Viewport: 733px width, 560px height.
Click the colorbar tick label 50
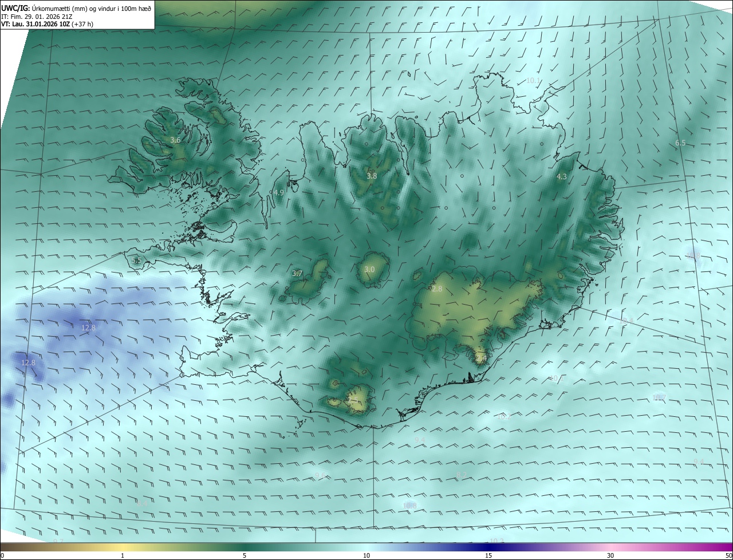coord(728,555)
